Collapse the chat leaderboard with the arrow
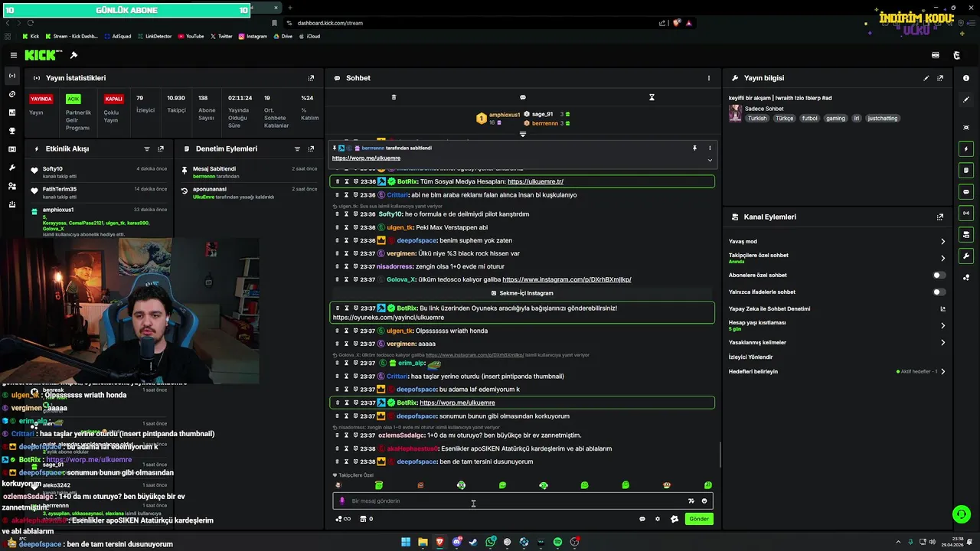This screenshot has height=551, width=980. click(x=523, y=134)
